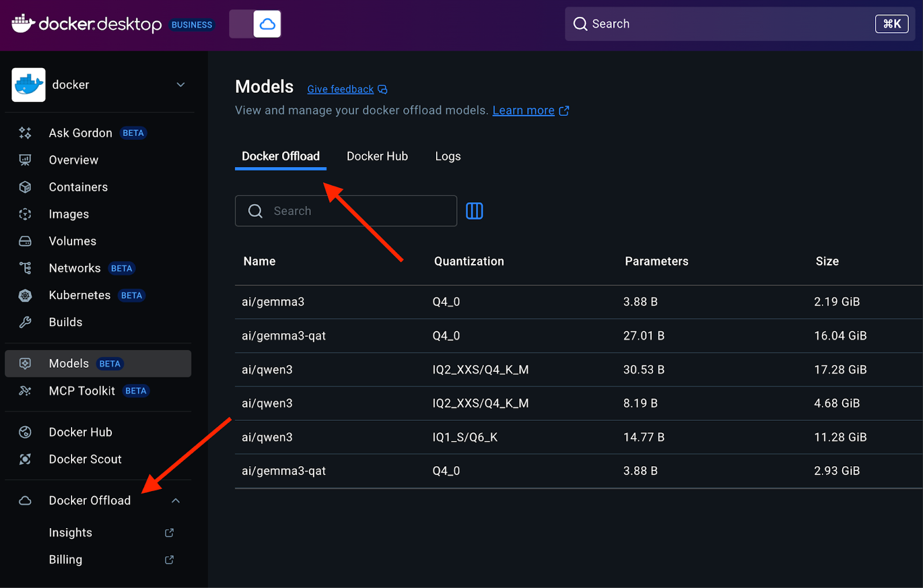Select ai/qwen3 row sized 4.68 GiB
Viewport: 923px width, 588px height.
[x=579, y=404]
